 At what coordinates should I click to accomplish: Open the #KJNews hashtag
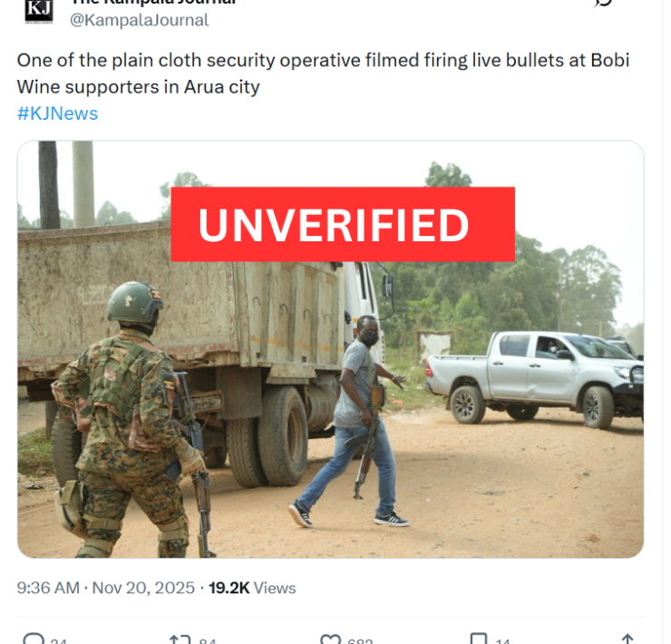point(57,113)
